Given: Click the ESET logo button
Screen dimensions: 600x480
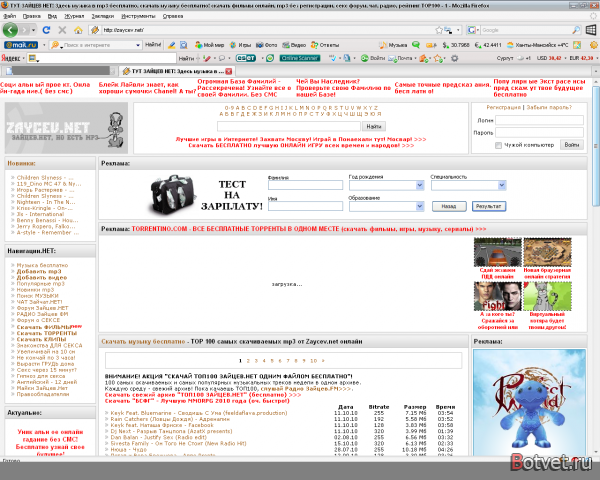Looking at the screenshot, I should click(x=246, y=58).
